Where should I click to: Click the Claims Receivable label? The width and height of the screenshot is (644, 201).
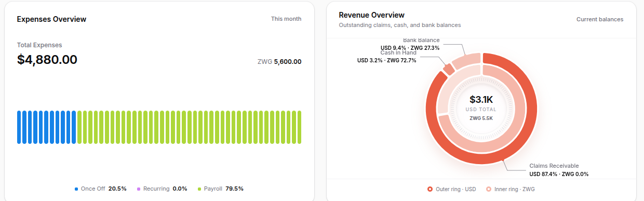tap(554, 166)
